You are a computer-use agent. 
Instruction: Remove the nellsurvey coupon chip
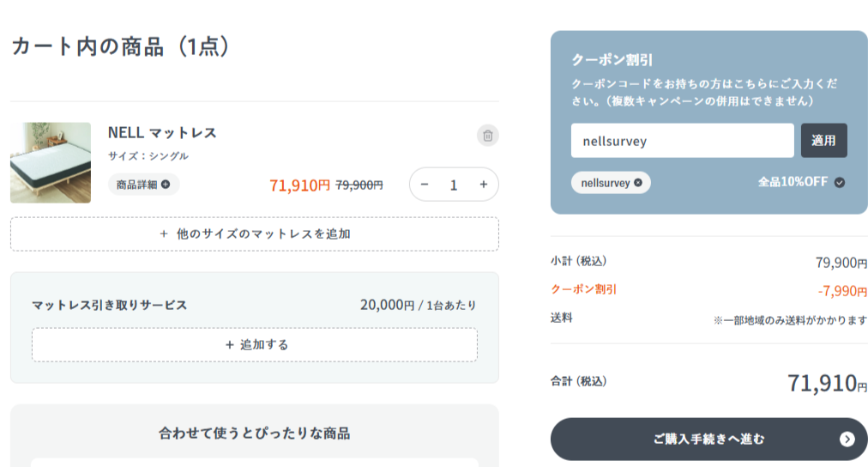pyautogui.click(x=638, y=183)
